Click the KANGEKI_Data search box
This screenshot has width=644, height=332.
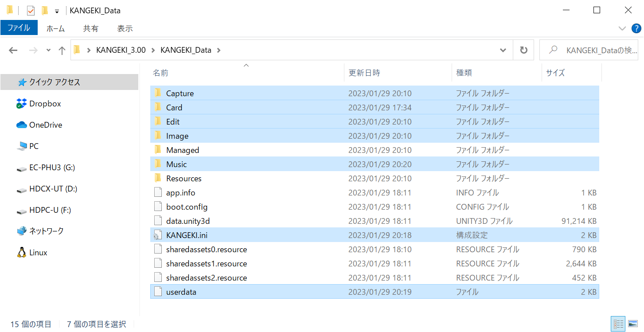(x=589, y=50)
